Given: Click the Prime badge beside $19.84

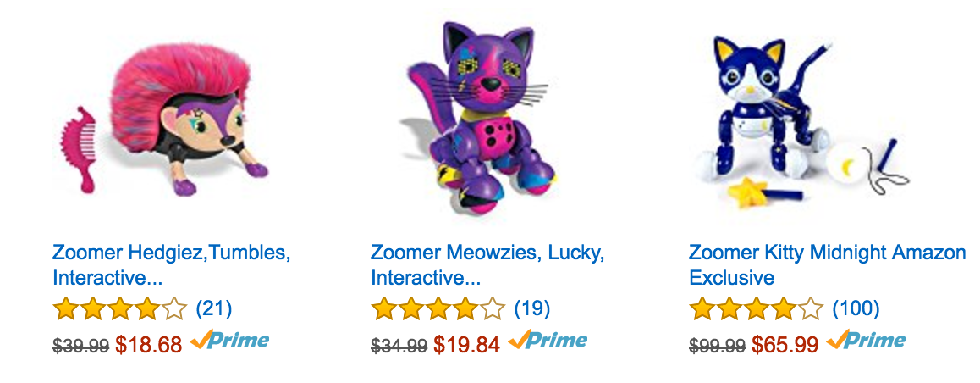Looking at the screenshot, I should click(548, 341).
